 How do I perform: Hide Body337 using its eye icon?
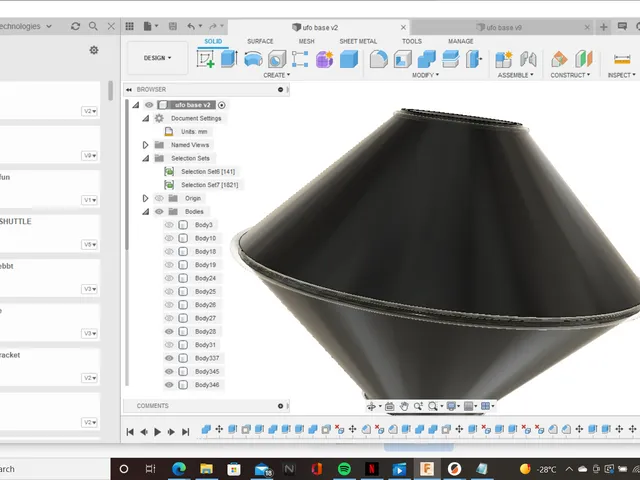click(x=169, y=358)
